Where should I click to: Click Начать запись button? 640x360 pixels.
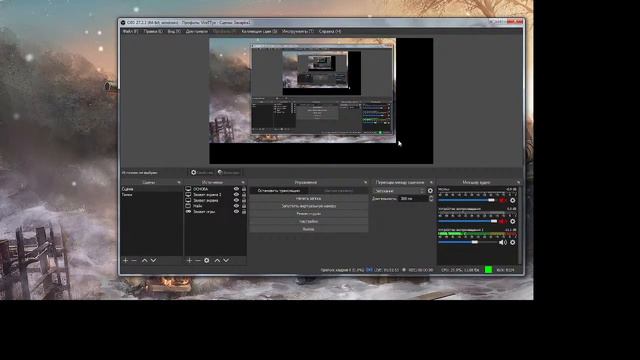pyautogui.click(x=309, y=198)
